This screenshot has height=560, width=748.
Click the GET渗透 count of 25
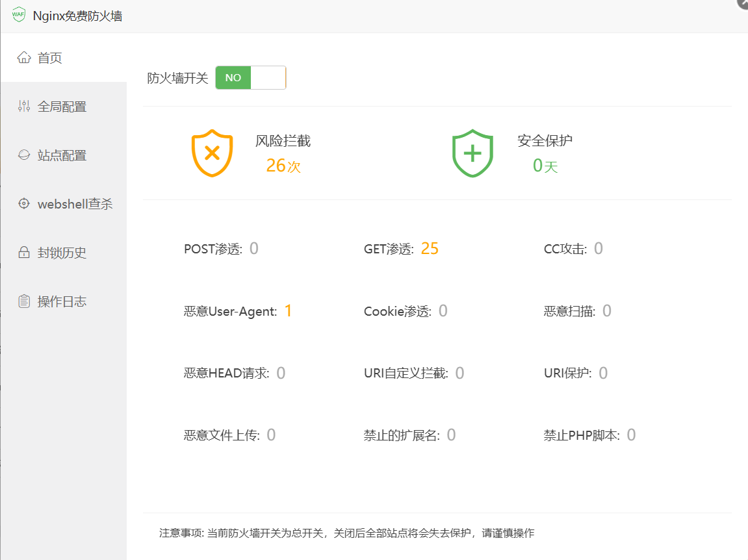click(x=430, y=248)
